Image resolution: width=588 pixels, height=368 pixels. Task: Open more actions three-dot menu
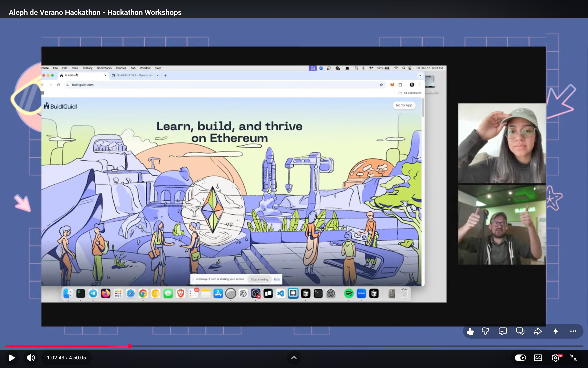point(573,331)
